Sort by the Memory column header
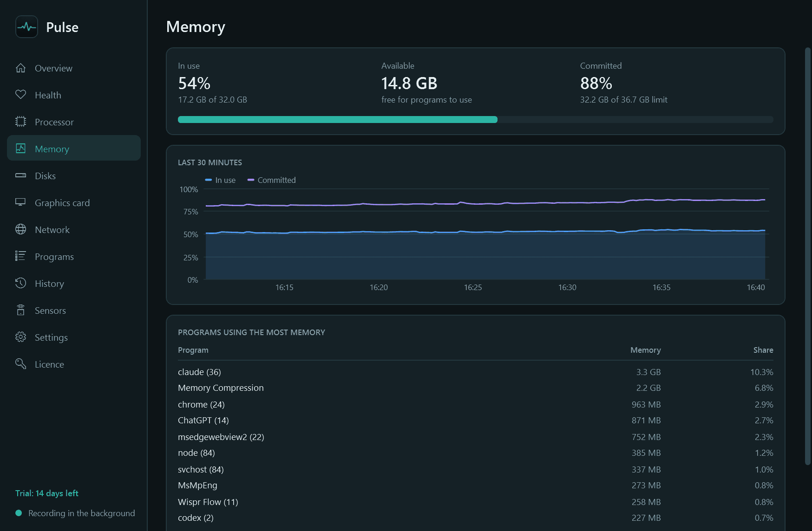812x531 pixels. tap(645, 350)
